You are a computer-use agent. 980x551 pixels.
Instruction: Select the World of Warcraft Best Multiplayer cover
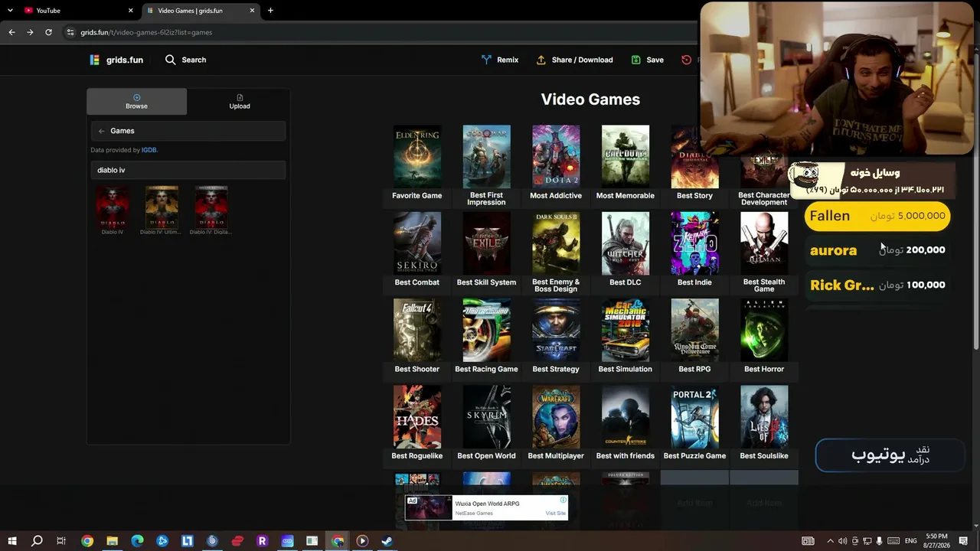556,417
